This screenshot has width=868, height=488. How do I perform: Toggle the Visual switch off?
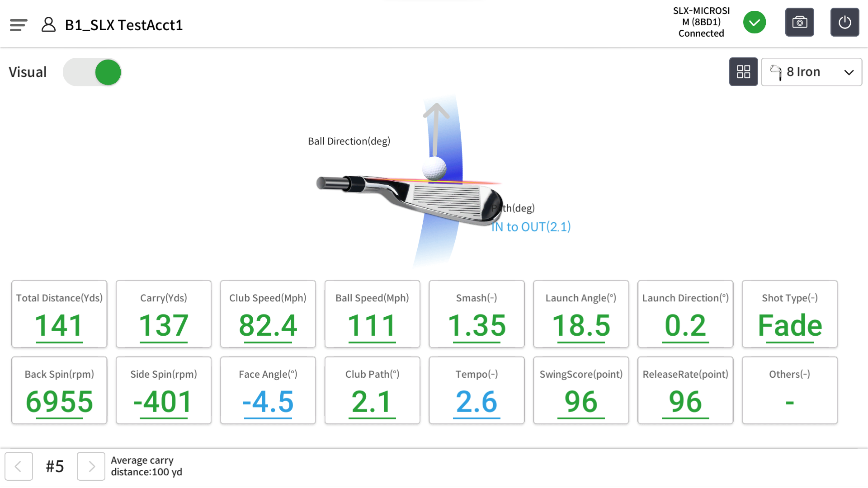point(92,72)
